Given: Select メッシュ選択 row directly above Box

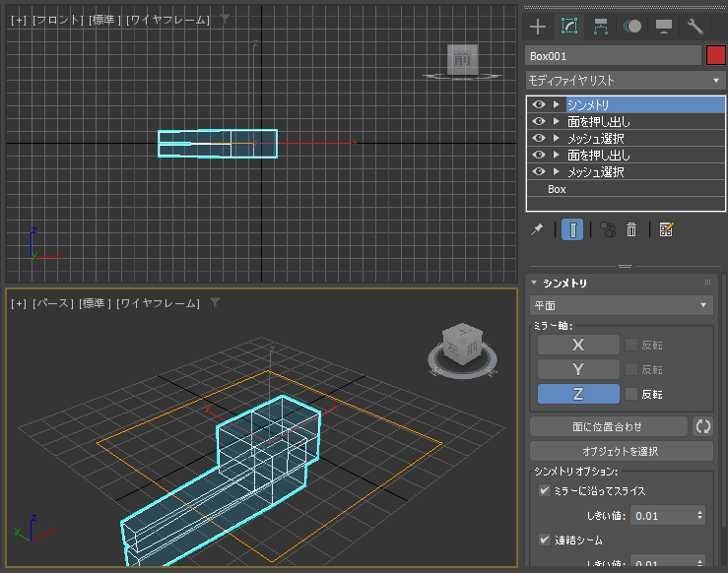Looking at the screenshot, I should 626,171.
